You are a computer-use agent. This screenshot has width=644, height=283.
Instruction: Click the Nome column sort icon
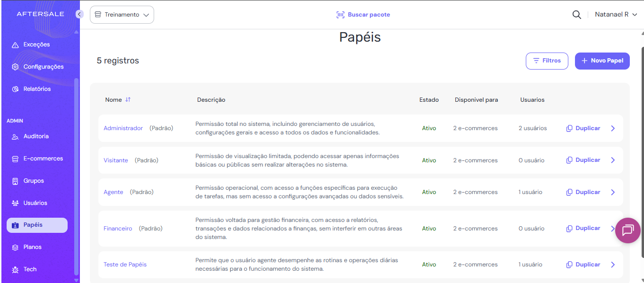click(x=128, y=100)
